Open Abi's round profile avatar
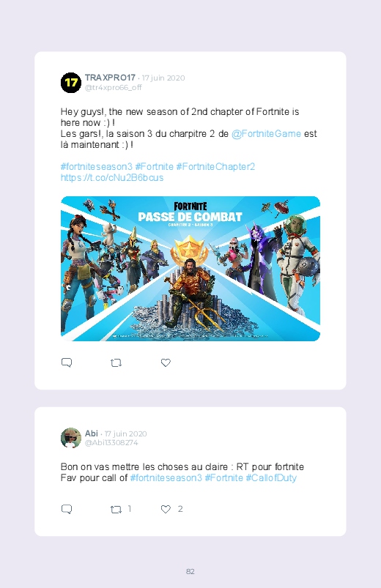Image resolution: width=381 pixels, height=588 pixels. click(x=71, y=438)
